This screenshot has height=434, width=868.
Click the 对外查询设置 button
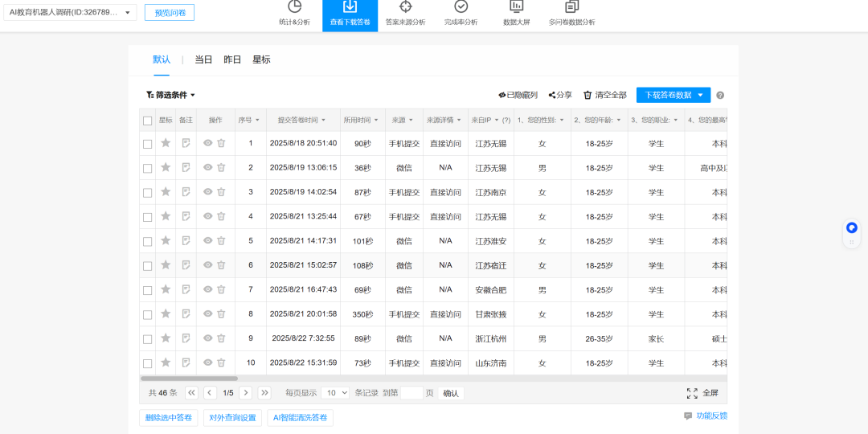pos(232,418)
